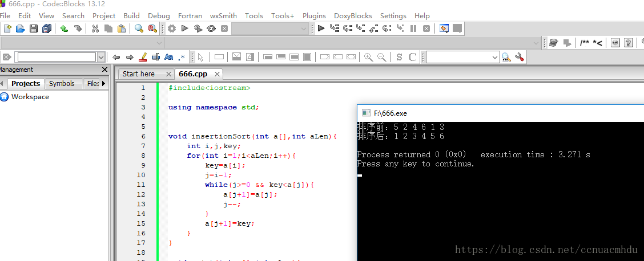Viewport: 644px width, 261px height.
Task: Open a file using the folder icon
Action: (x=21, y=28)
